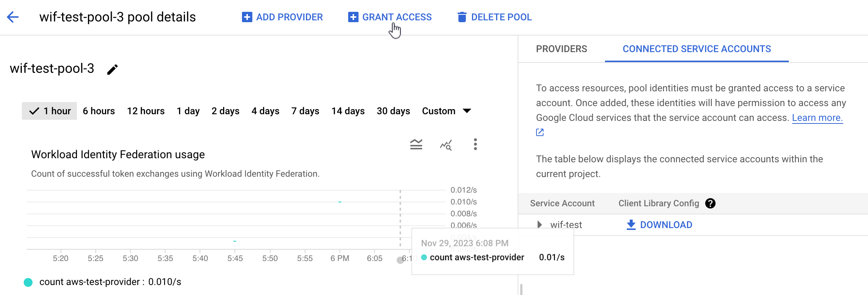868x295 pixels.
Task: Open the Connected Service Accounts tab
Action: coord(697,49)
